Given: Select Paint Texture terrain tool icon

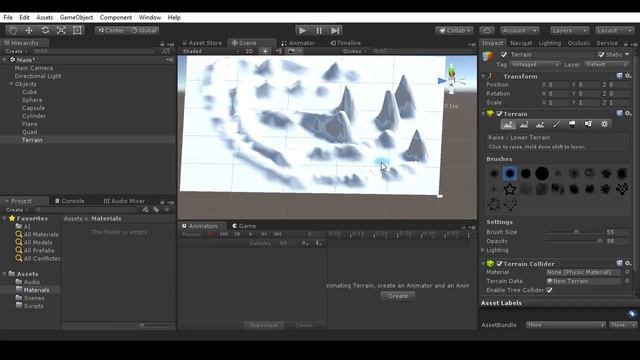Looking at the screenshot, I should [x=556, y=124].
